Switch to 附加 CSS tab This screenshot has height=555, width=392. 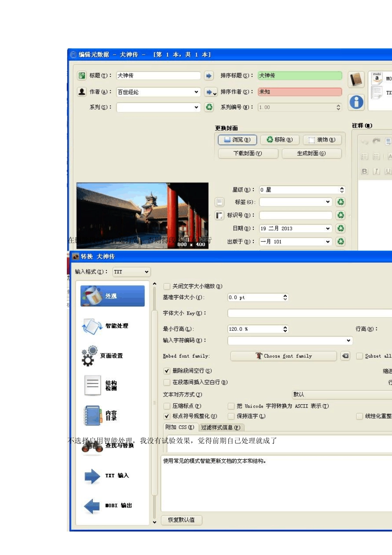(180, 427)
